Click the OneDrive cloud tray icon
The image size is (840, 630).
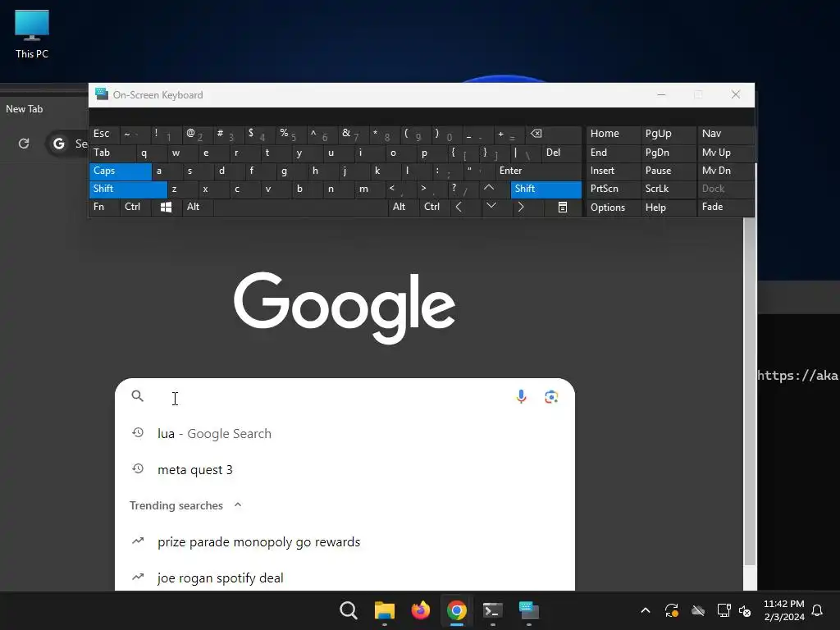click(698, 610)
